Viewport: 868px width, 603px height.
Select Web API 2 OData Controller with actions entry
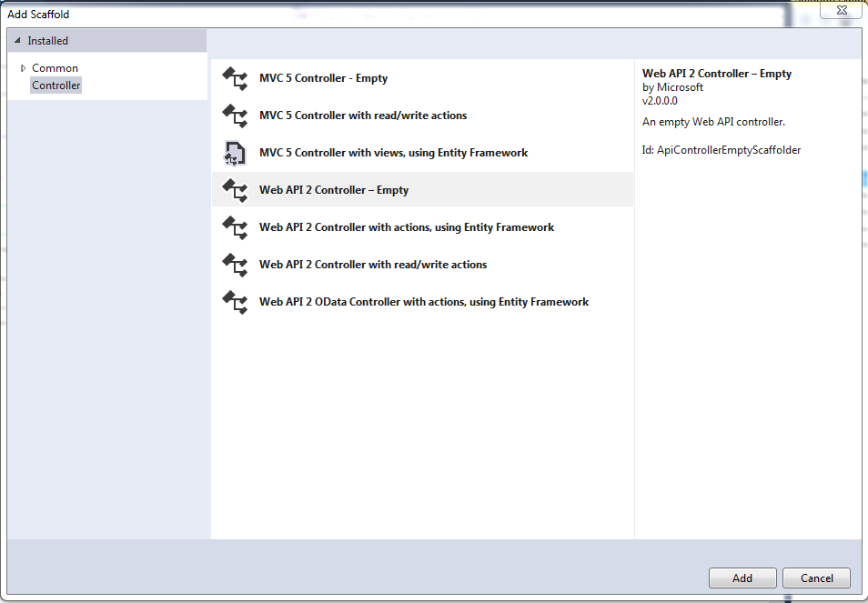(x=422, y=302)
